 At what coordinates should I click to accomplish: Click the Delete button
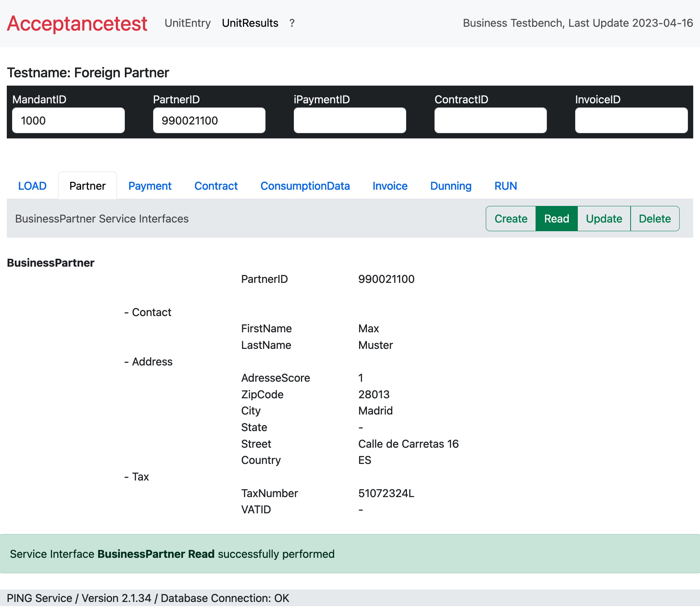655,219
